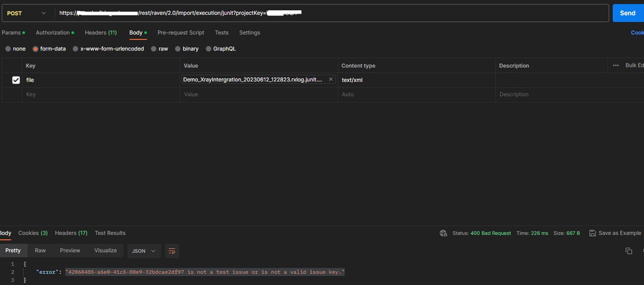Open the JSON format dropdown
Image resolution: width=644 pixels, height=285 pixels.
click(144, 251)
